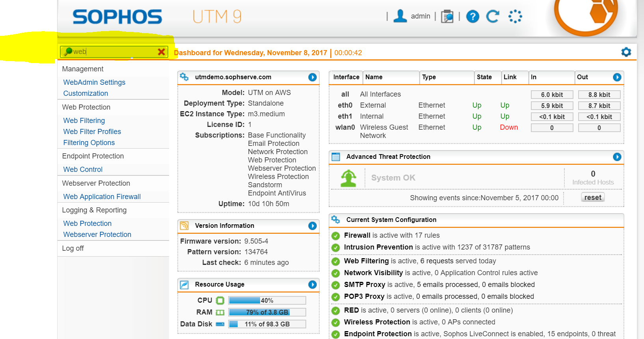
Task: Click the green System OK icon
Action: pyautogui.click(x=348, y=178)
